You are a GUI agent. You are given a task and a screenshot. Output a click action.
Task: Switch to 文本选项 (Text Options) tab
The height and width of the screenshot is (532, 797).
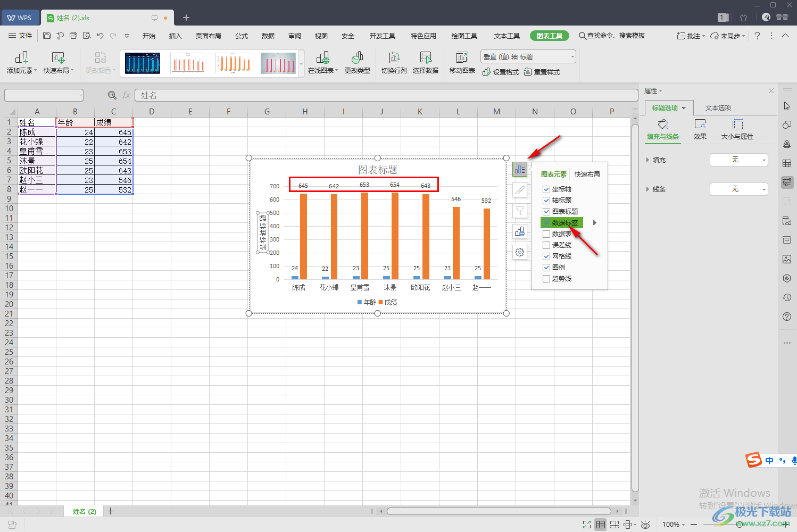pyautogui.click(x=718, y=107)
